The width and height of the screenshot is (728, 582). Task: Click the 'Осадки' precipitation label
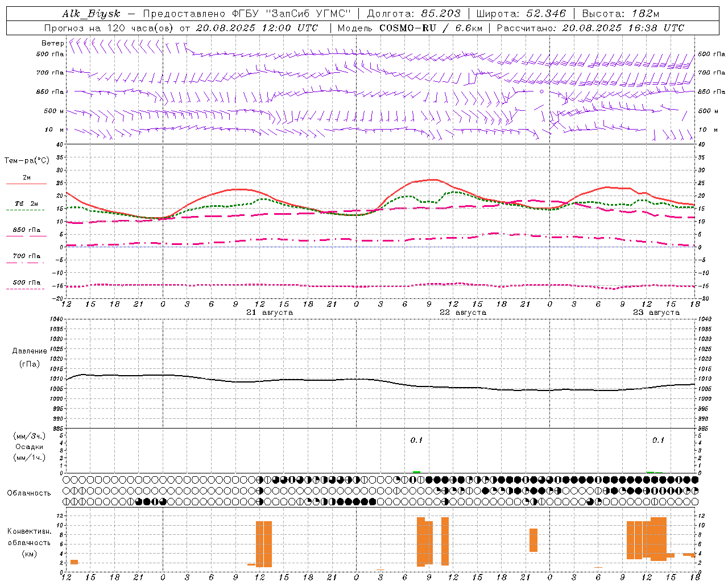coord(30,447)
